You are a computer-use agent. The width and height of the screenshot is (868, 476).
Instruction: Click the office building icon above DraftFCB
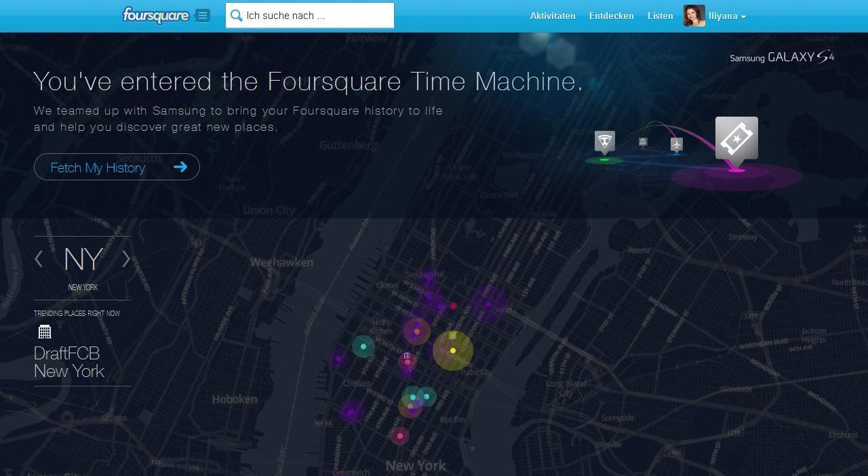(45, 332)
